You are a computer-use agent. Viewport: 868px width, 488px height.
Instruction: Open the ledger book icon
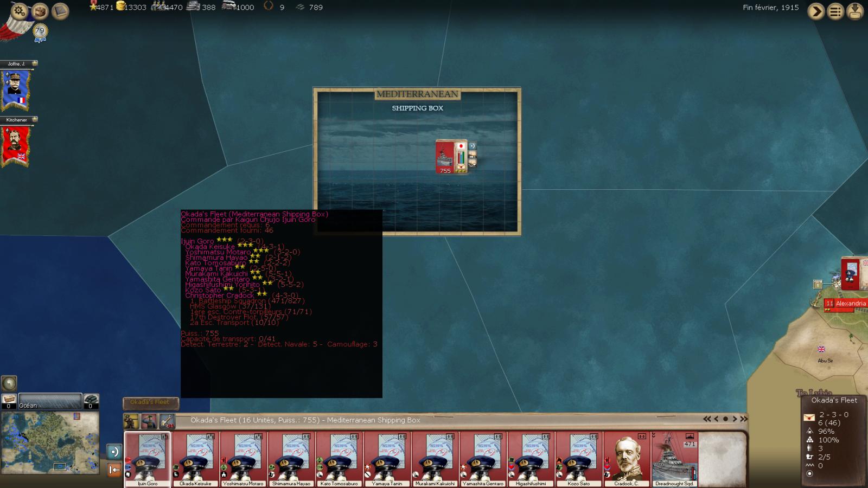60,11
